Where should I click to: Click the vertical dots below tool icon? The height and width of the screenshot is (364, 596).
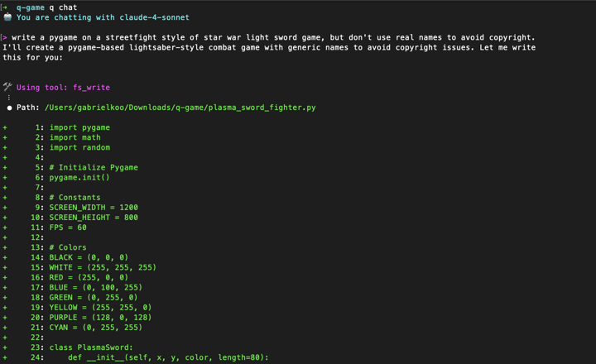coord(9,98)
